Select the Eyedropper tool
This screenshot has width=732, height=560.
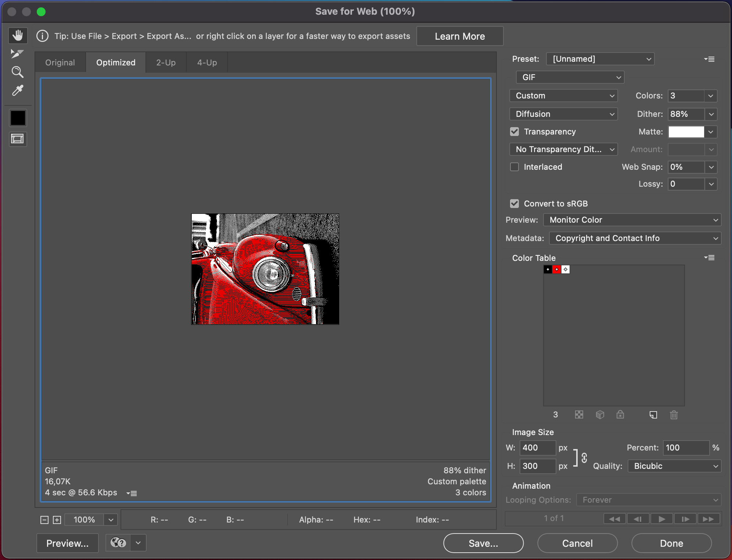pyautogui.click(x=17, y=90)
